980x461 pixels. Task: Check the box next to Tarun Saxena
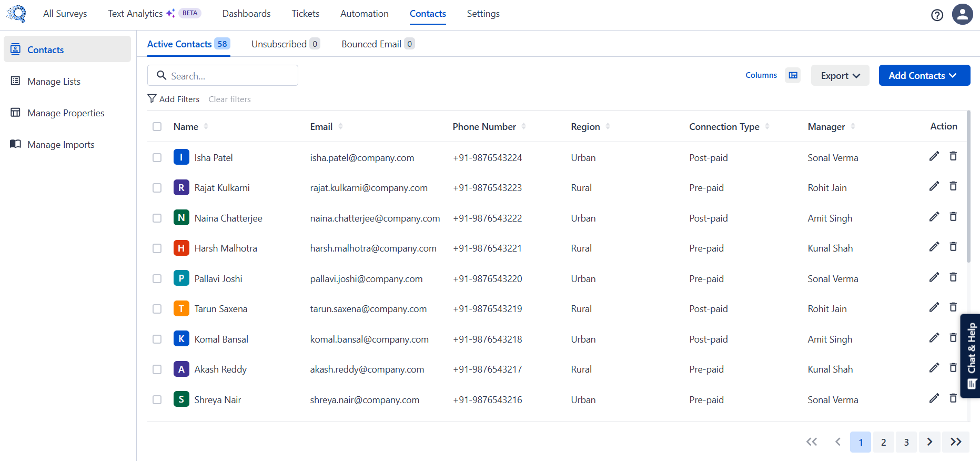(157, 309)
